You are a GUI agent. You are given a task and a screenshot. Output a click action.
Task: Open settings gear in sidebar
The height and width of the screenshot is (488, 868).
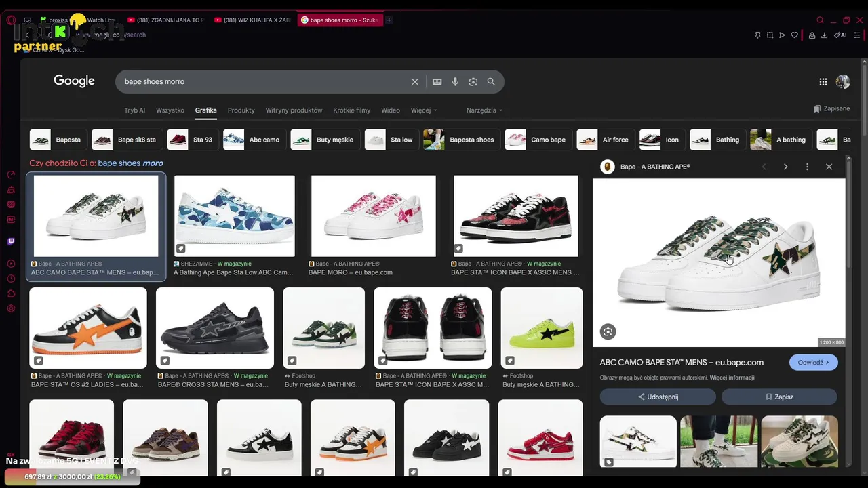(11, 308)
